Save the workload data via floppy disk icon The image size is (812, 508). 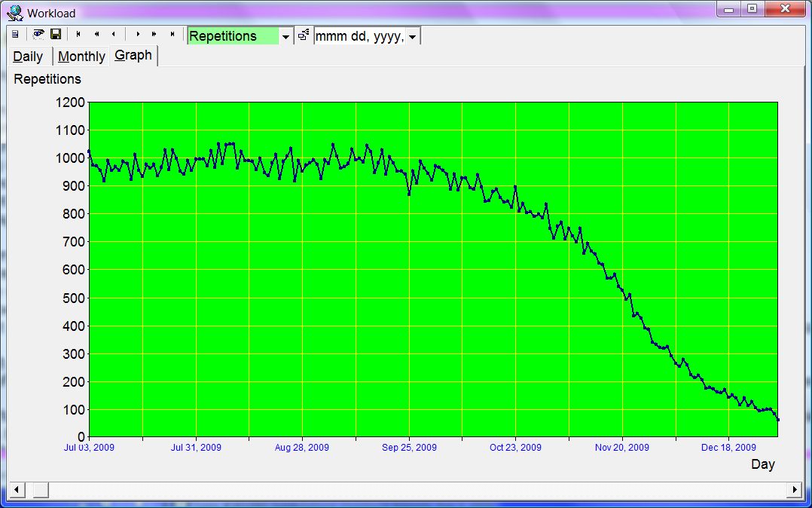pyautogui.click(x=55, y=34)
